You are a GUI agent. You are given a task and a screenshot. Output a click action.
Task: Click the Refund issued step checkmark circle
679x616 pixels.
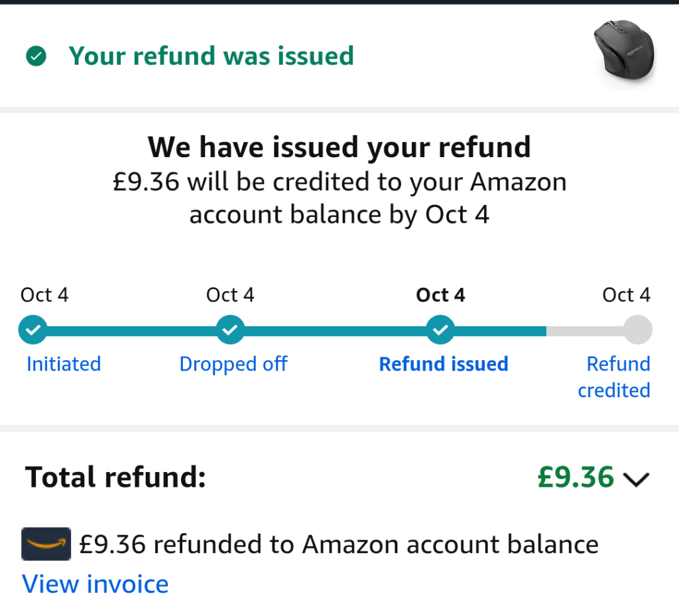click(x=440, y=329)
